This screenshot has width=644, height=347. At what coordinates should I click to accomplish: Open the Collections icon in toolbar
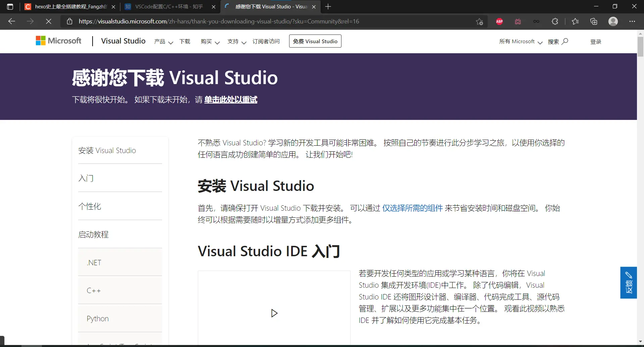[594, 21]
